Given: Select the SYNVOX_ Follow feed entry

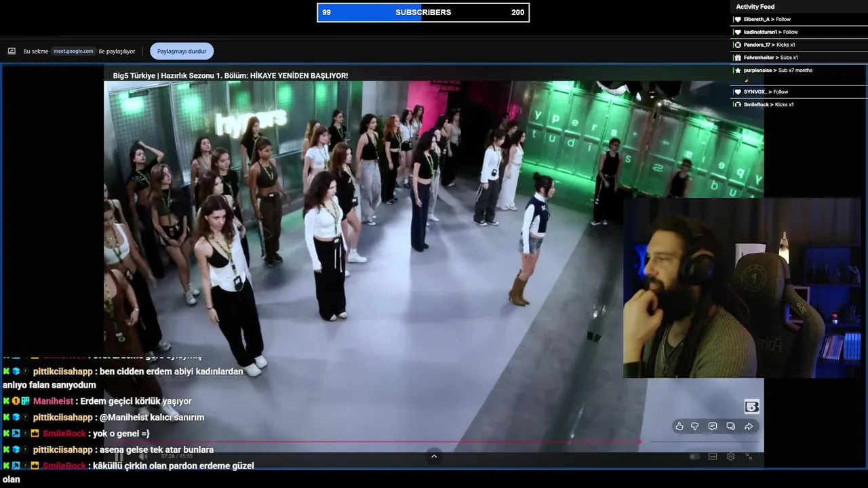Looking at the screenshot, I should pyautogui.click(x=799, y=91).
